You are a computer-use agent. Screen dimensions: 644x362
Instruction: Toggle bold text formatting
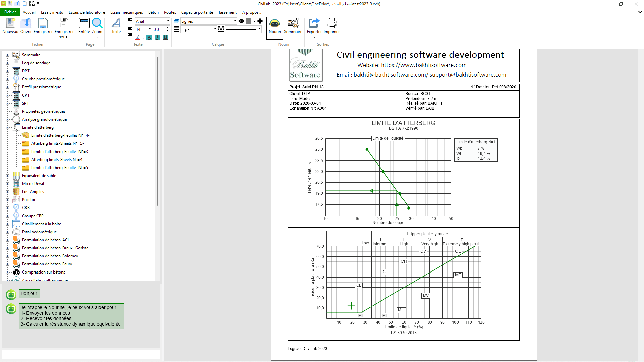pyautogui.click(x=149, y=38)
